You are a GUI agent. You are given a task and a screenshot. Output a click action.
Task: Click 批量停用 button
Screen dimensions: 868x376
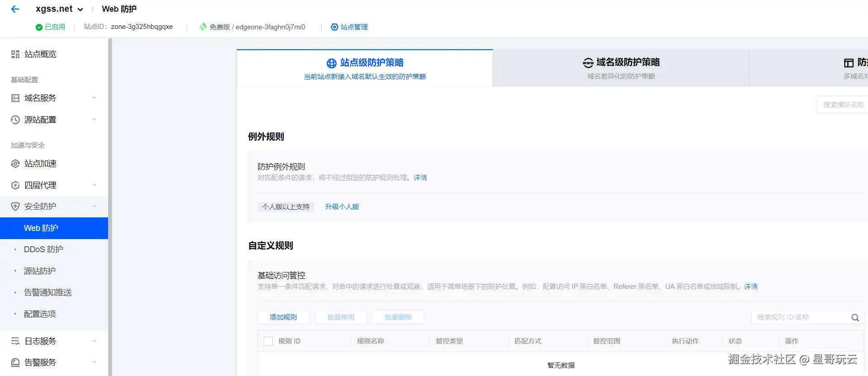341,317
